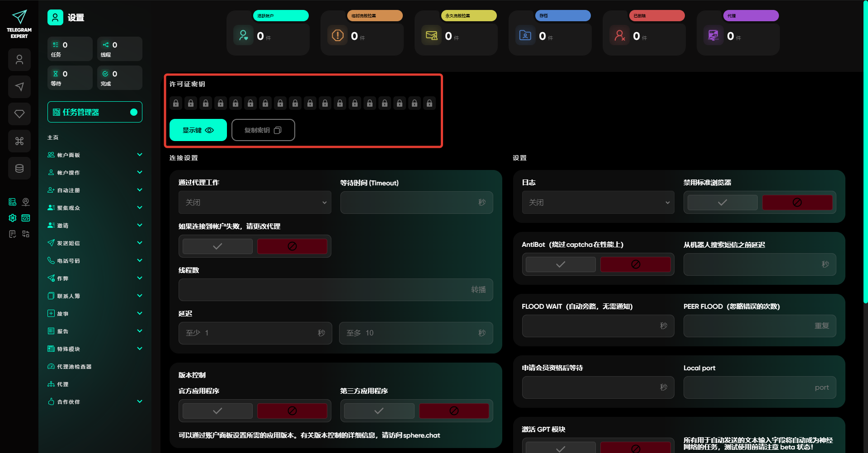Open the diamond icon in left rail

19,114
